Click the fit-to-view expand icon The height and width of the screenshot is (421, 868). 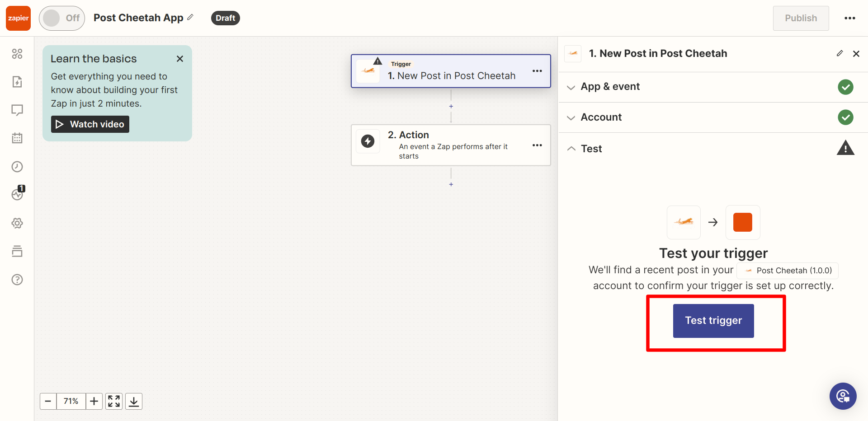pos(114,401)
